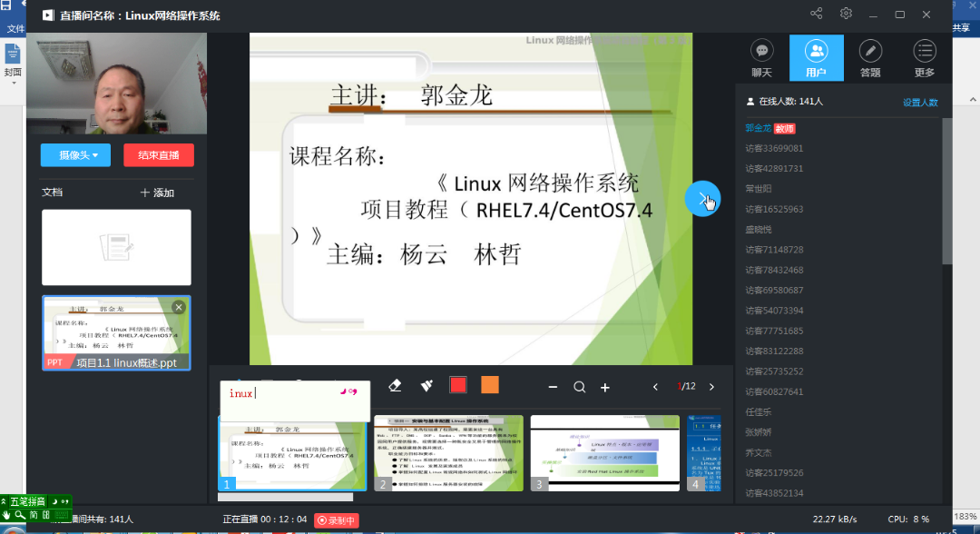The image size is (980, 534).
Task: Select 访客54073394 in user list
Action: 774,311
